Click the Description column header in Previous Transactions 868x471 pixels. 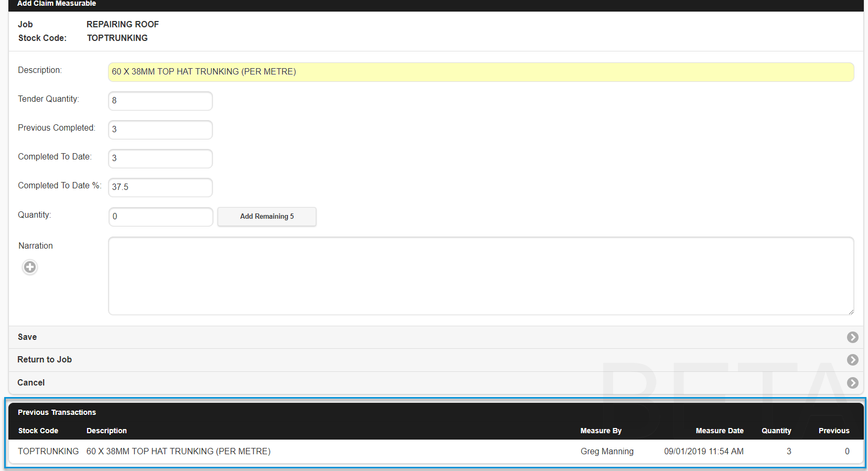click(106, 431)
